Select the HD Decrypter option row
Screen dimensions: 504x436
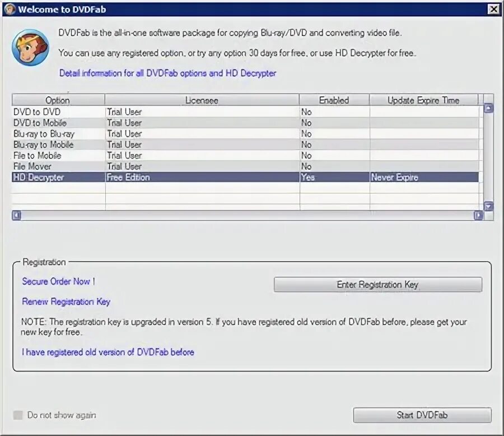[245, 177]
